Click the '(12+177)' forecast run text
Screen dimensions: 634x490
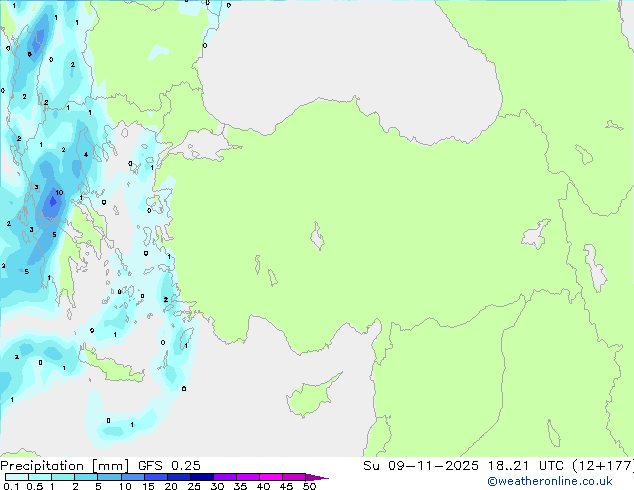pyautogui.click(x=603, y=465)
